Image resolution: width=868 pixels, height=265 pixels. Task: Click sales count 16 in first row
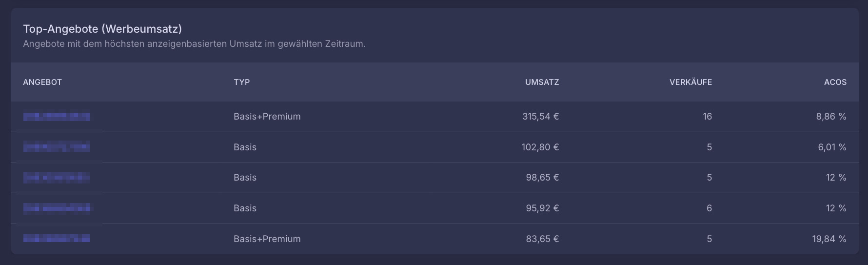pos(707,117)
